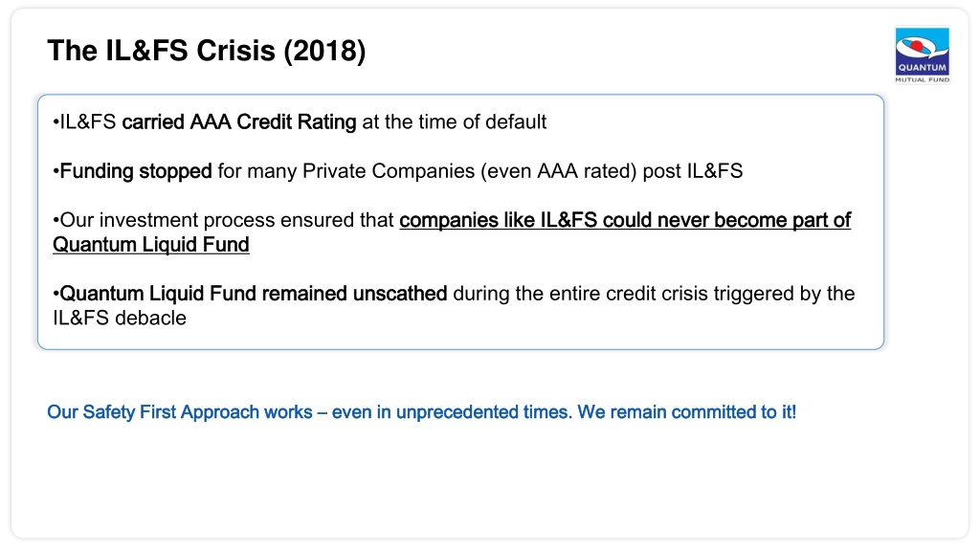
Task: Click the underlined 'Quantum Liquid Fund' text
Action: point(150,244)
